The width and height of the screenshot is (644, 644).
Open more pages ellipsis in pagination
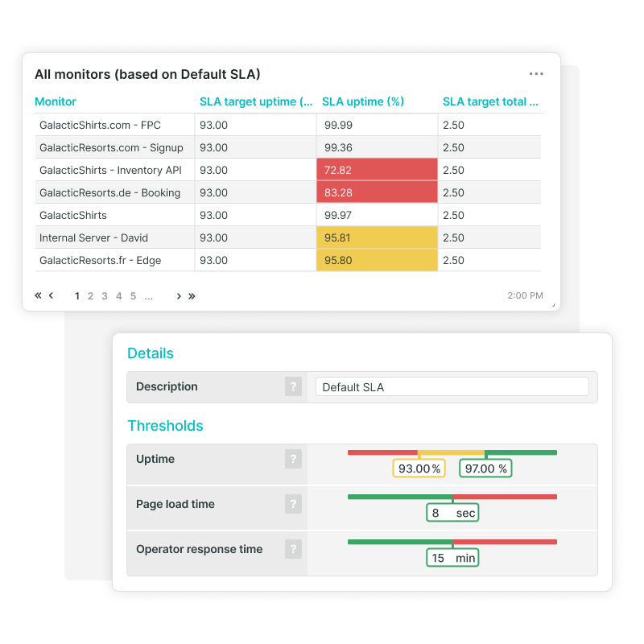pyautogui.click(x=149, y=297)
